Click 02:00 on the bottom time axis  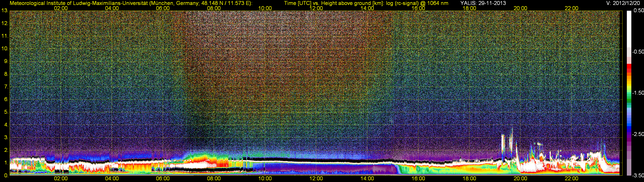(61, 179)
